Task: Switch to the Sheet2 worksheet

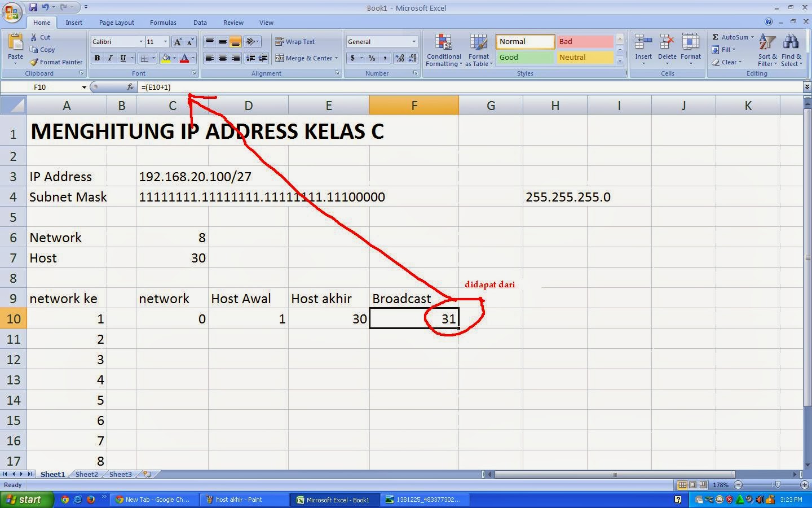Action: 86,475
